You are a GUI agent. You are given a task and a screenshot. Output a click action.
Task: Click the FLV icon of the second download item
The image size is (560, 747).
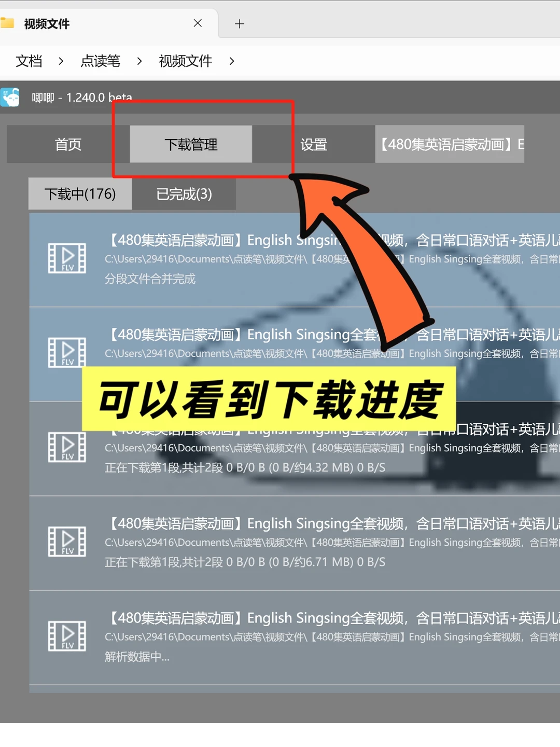point(66,353)
